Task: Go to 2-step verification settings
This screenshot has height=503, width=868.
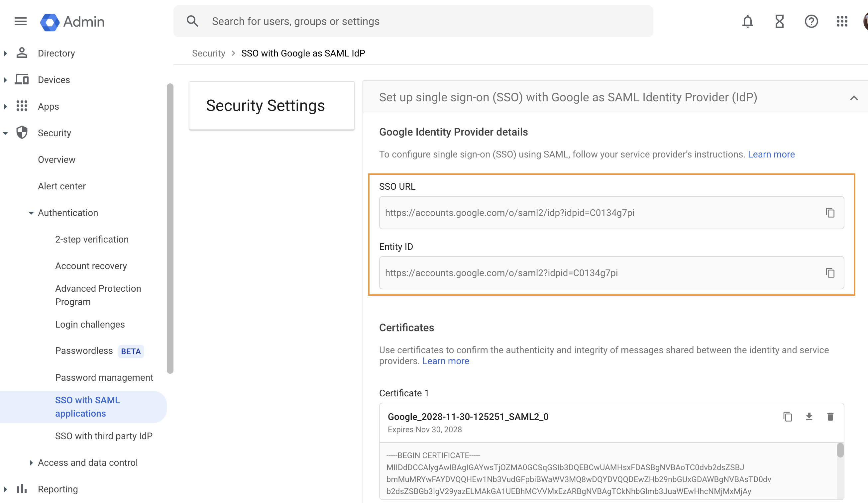Action: 92,239
